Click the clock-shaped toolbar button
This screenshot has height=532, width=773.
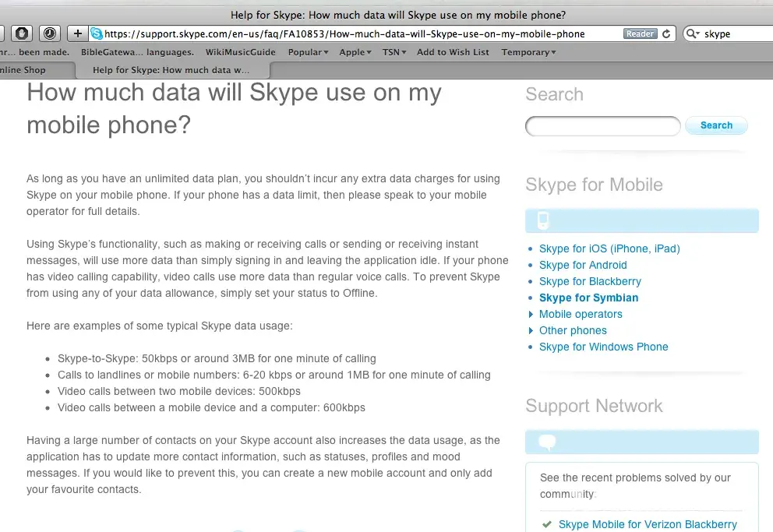pos(50,33)
